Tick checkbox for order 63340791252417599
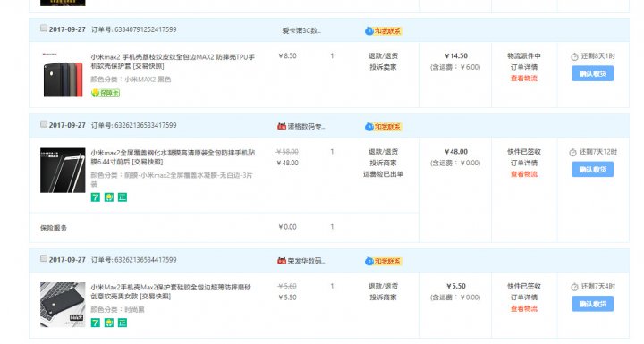The image size is (644, 344). (44, 29)
